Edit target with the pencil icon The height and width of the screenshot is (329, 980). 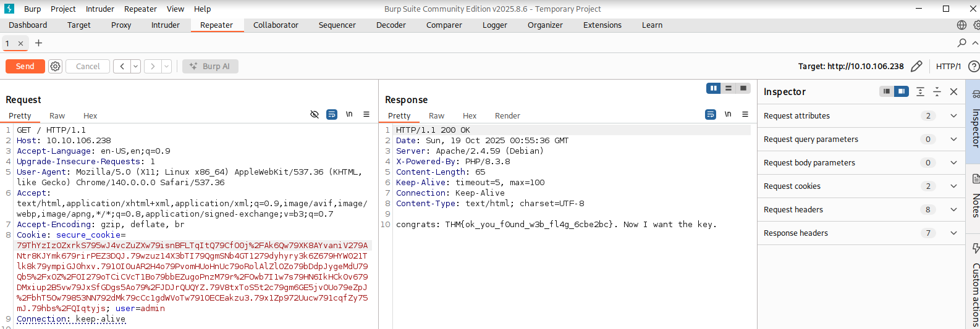916,66
